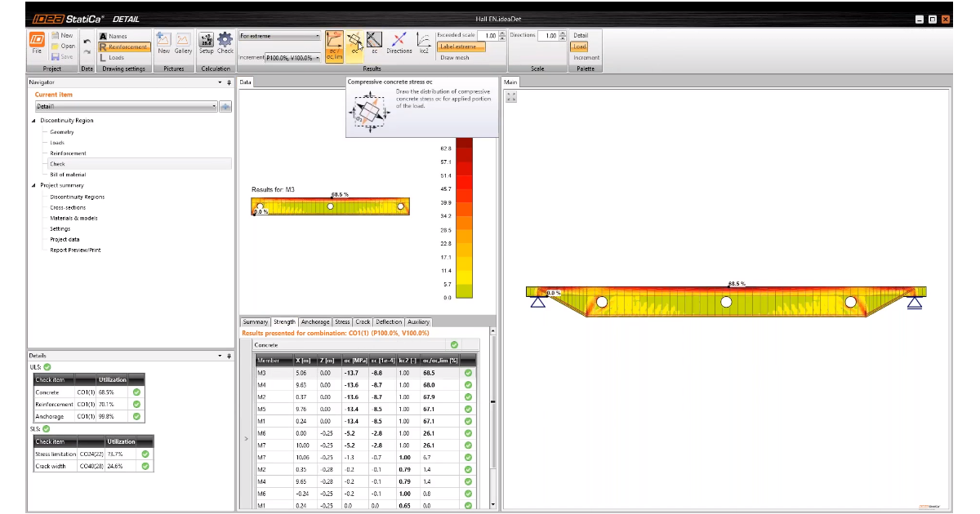980x514 pixels.
Task: Click the Draw mesh button
Action: 454,58
